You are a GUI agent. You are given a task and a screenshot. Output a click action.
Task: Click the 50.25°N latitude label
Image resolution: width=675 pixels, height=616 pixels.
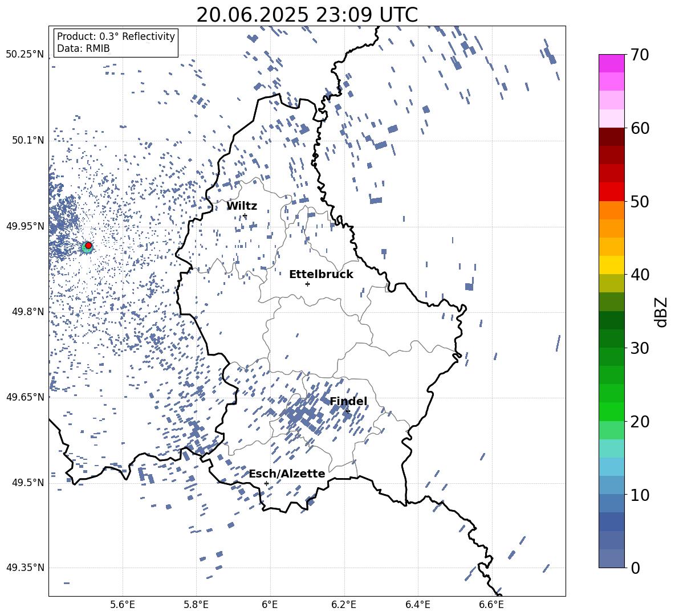click(25, 55)
